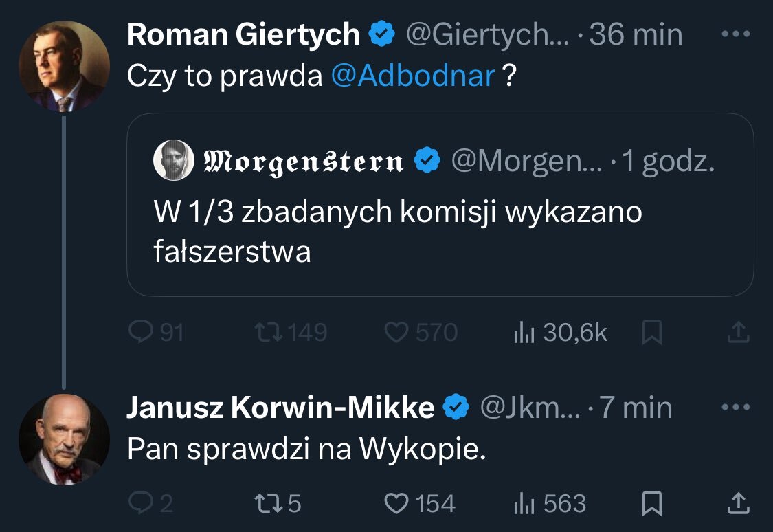View analytics for Giertych's tweet

click(524, 333)
